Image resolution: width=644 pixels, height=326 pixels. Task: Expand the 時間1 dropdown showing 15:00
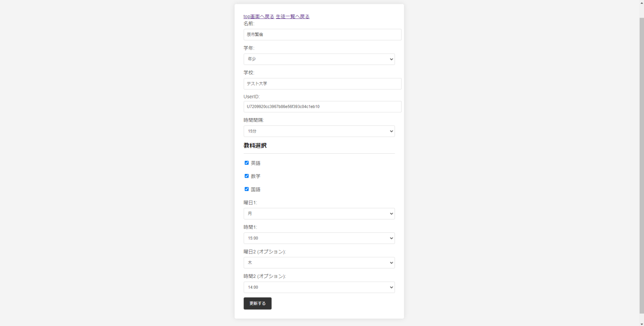pos(319,238)
